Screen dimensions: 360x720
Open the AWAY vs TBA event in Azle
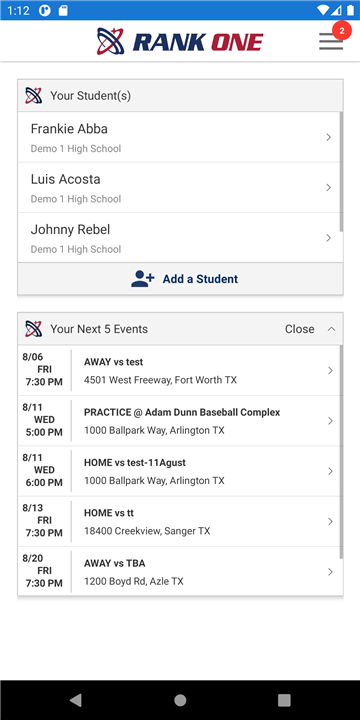point(180,572)
